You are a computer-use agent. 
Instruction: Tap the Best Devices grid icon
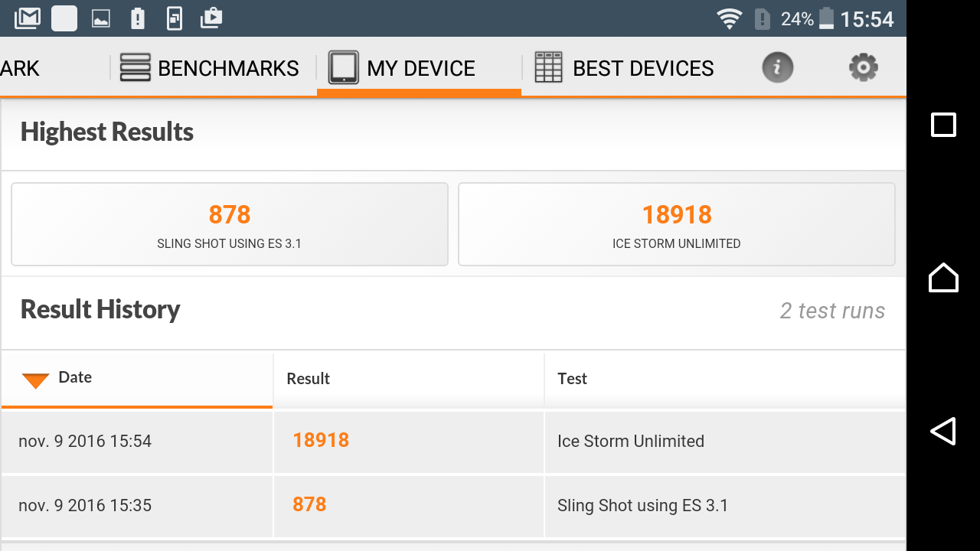(548, 68)
